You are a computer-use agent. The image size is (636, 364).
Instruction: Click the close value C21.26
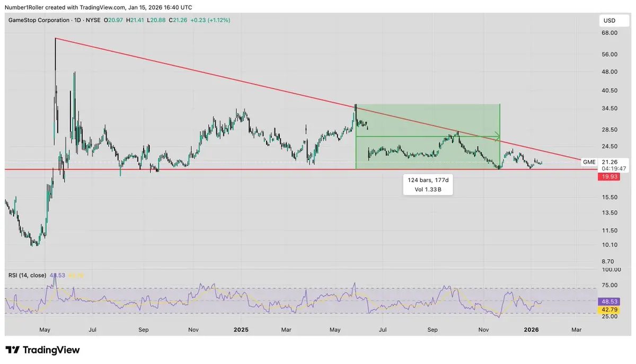(x=178, y=20)
